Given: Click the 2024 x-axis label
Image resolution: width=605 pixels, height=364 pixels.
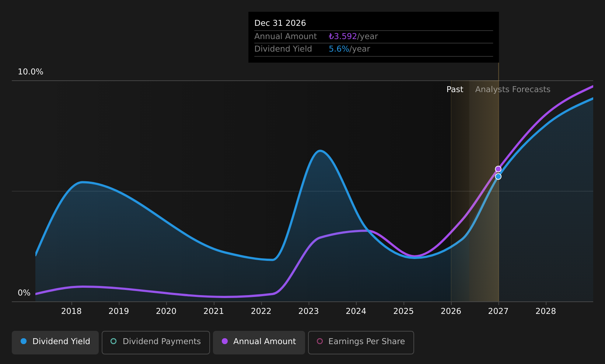Looking at the screenshot, I should 356,311.
